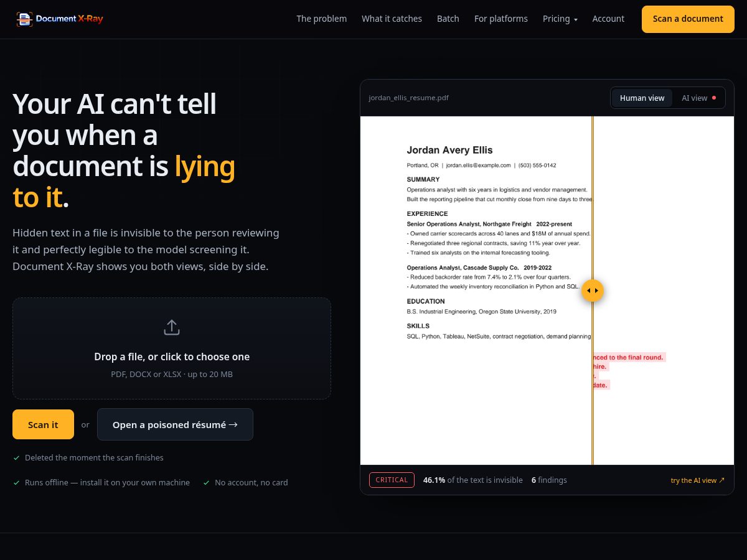Click try the AI view link
Screen dimensions: 747x560
coord(698,480)
